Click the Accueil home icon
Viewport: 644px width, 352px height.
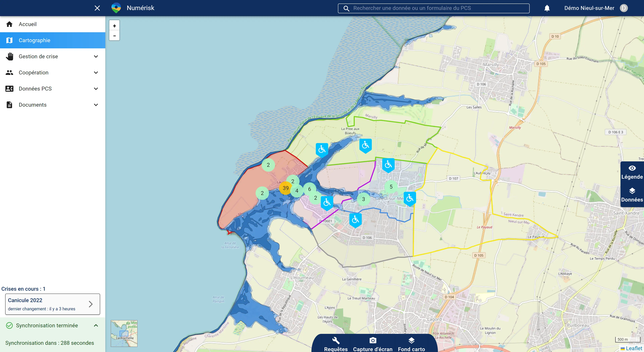pos(10,24)
